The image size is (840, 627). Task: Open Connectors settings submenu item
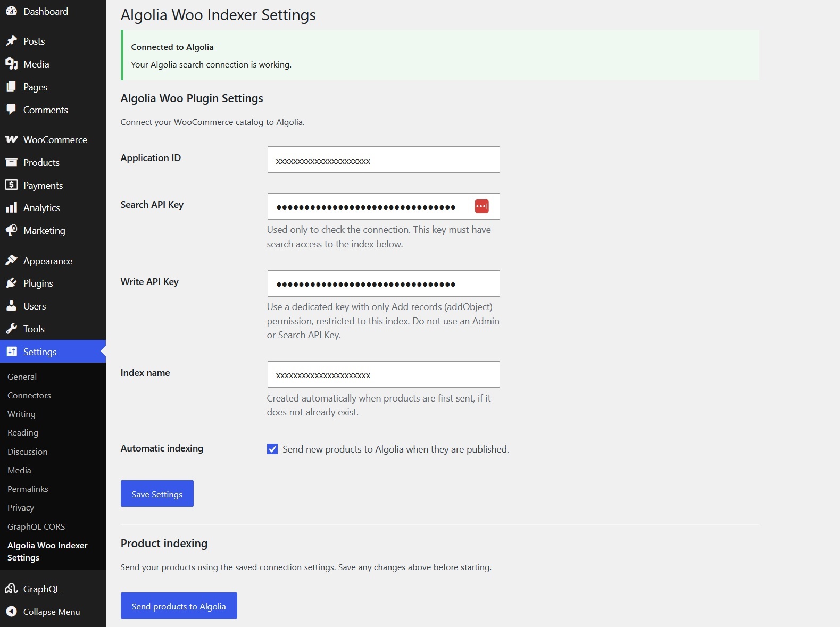29,395
